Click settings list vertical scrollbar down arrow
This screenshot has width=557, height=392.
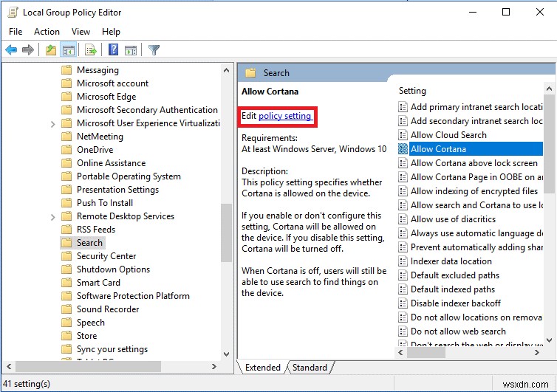(549, 340)
